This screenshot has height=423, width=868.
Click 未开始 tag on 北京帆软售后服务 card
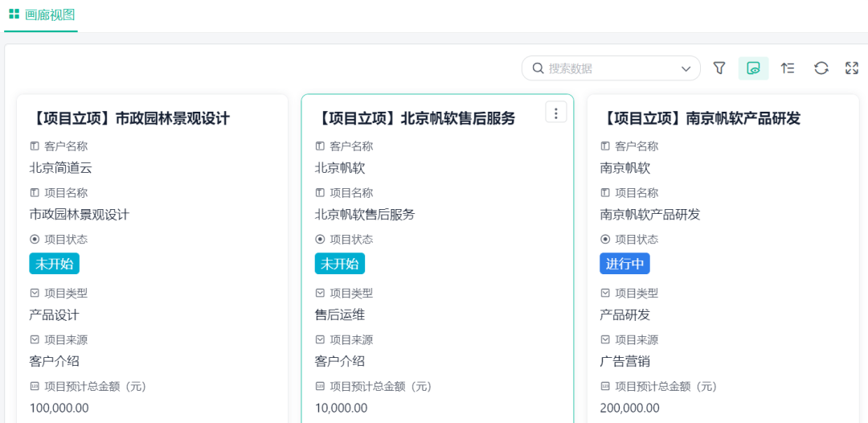[x=339, y=264]
